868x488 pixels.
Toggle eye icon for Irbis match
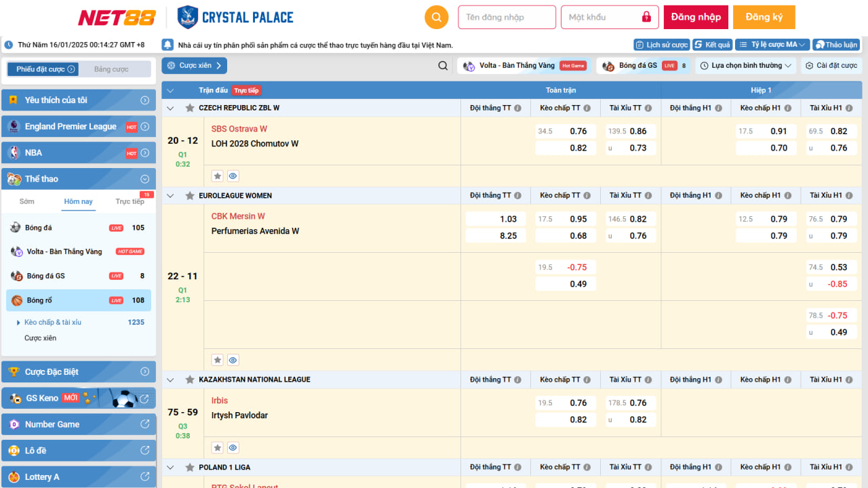point(233,447)
